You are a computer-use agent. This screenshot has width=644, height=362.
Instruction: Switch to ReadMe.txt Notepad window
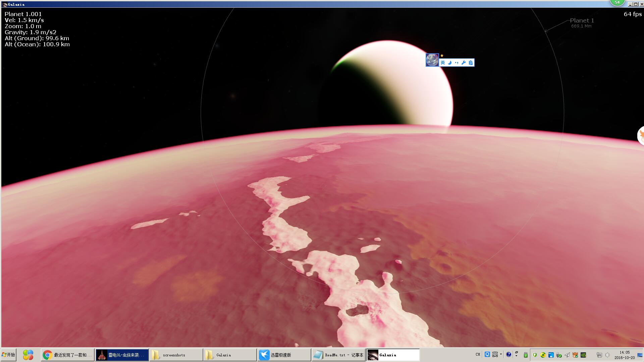(338, 355)
